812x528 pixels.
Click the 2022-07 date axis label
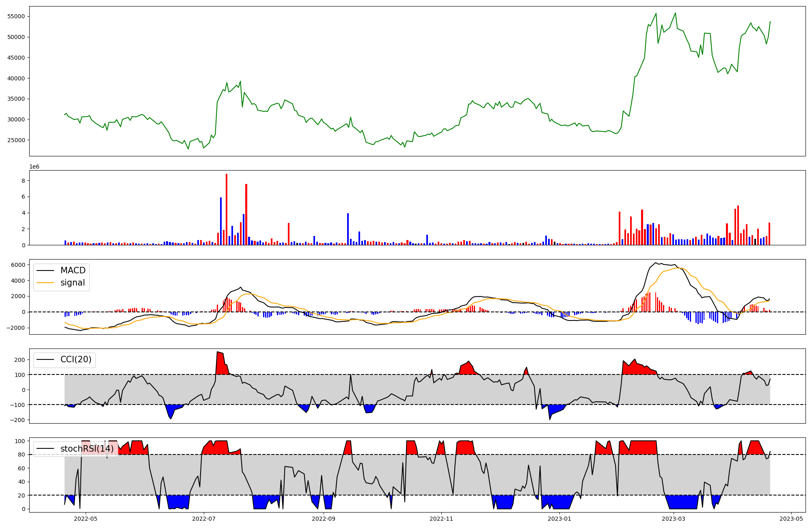(204, 519)
